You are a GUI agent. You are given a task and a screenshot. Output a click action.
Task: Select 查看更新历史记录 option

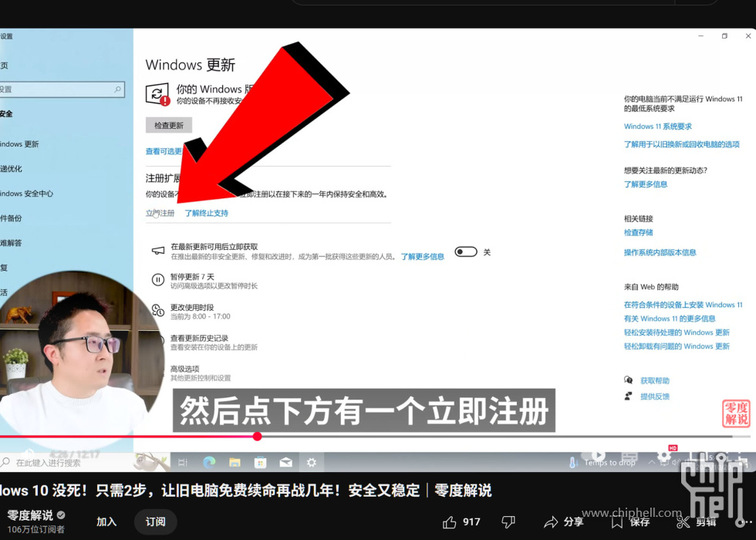(x=199, y=338)
